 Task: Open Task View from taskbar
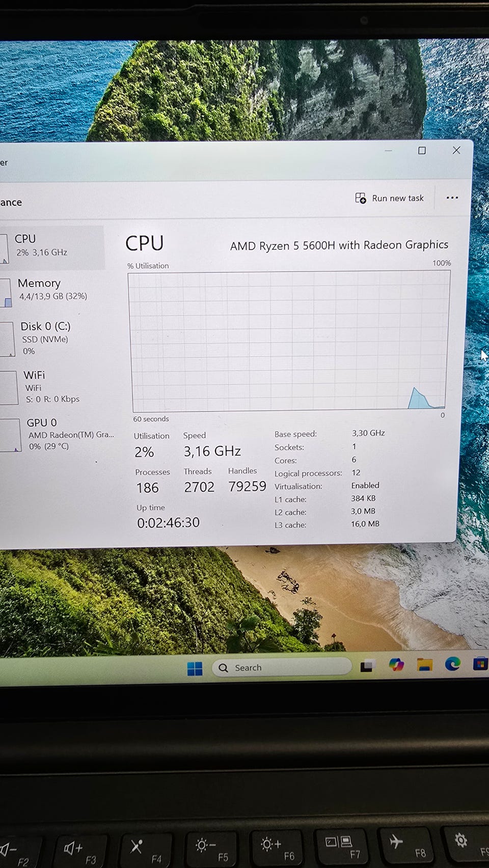(x=368, y=665)
